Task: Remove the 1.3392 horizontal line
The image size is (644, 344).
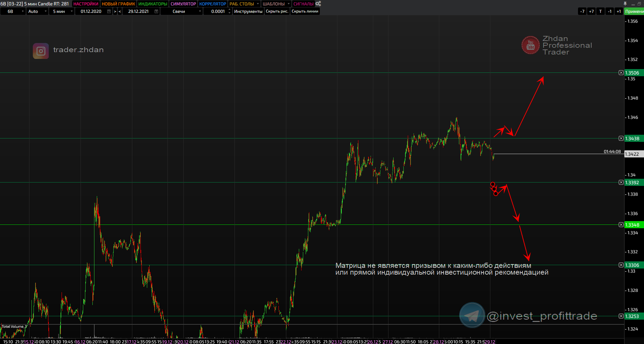Action: tap(621, 182)
